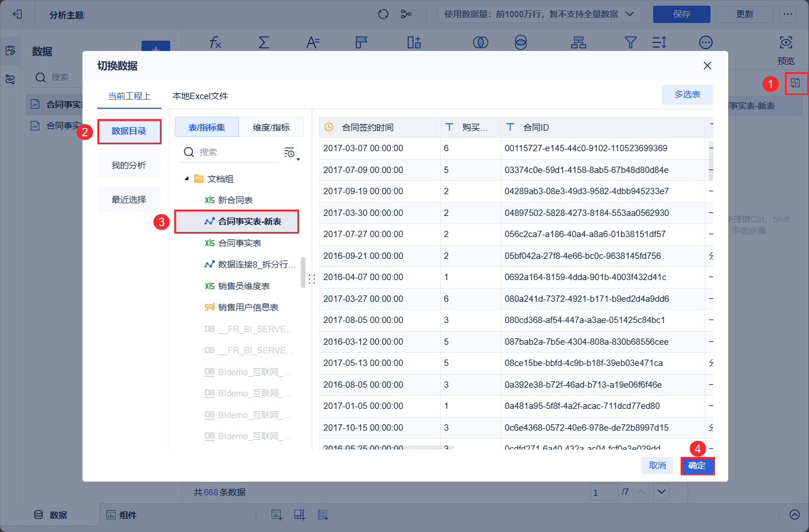Open the sort tool icon
The width and height of the screenshot is (809, 532).
[659, 42]
